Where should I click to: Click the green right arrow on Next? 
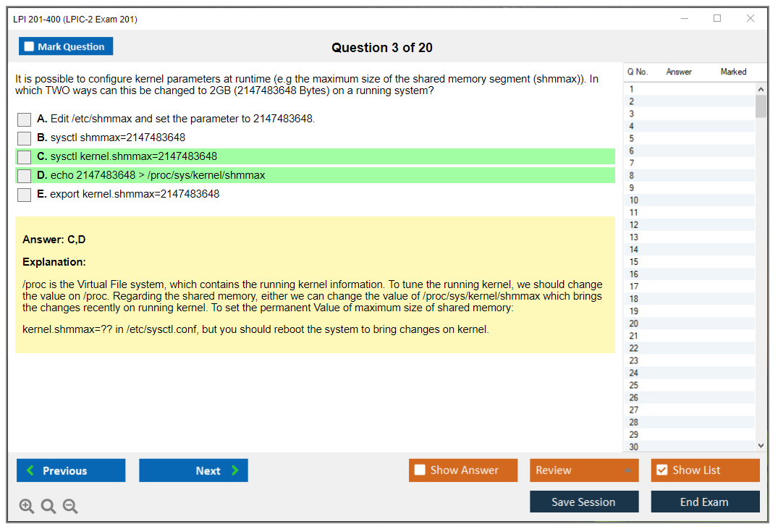(x=234, y=470)
